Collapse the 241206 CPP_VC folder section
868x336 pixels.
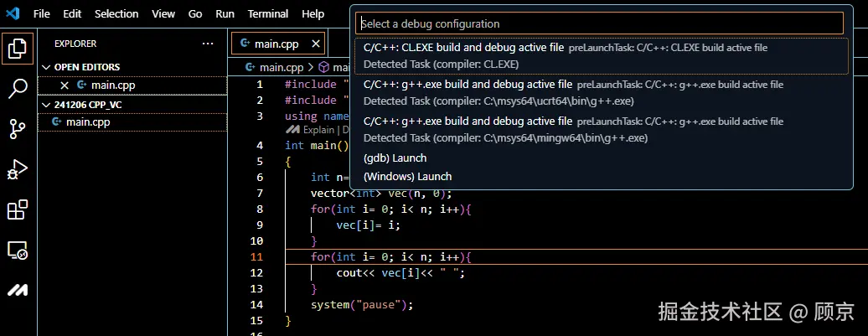coord(46,105)
